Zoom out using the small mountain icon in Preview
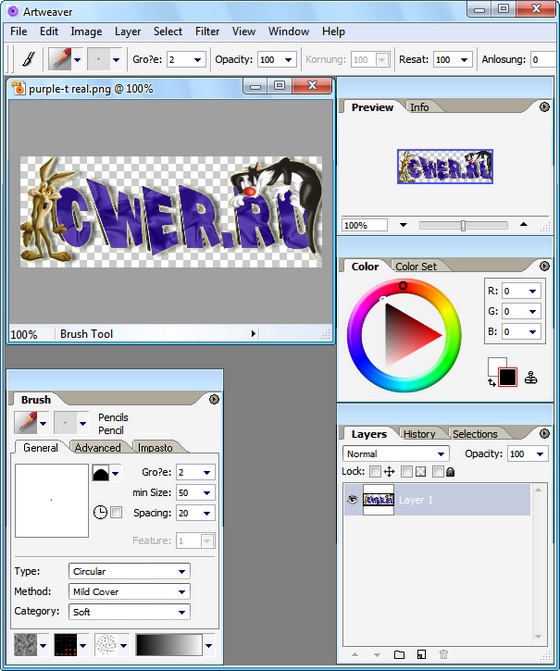Image resolution: width=560 pixels, height=671 pixels. pos(403,225)
